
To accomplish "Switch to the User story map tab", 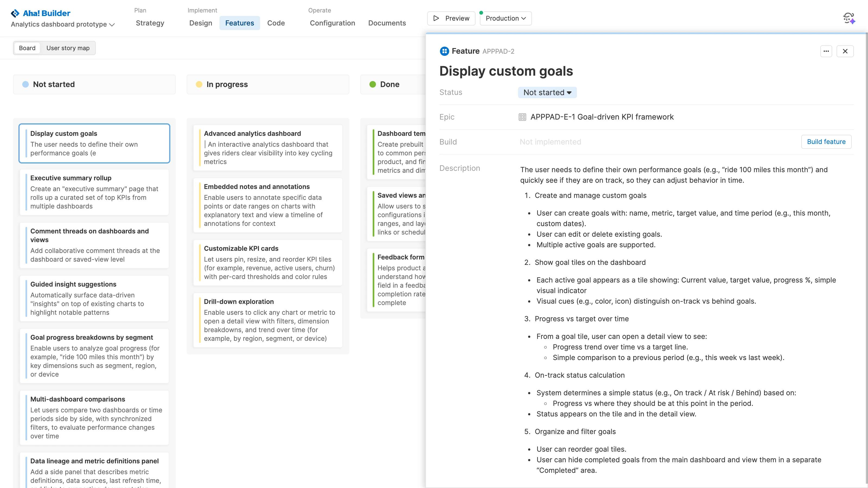I will tap(68, 48).
